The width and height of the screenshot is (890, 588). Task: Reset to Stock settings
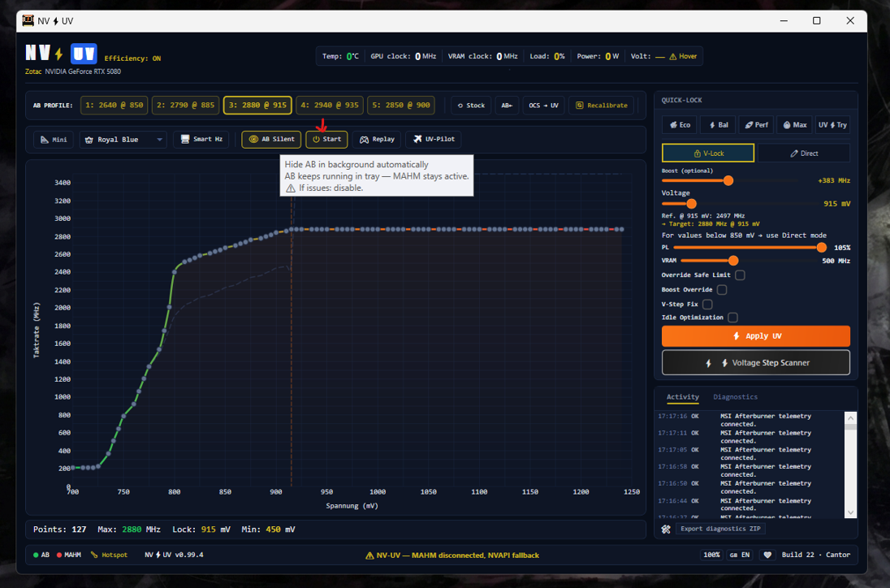(x=471, y=105)
